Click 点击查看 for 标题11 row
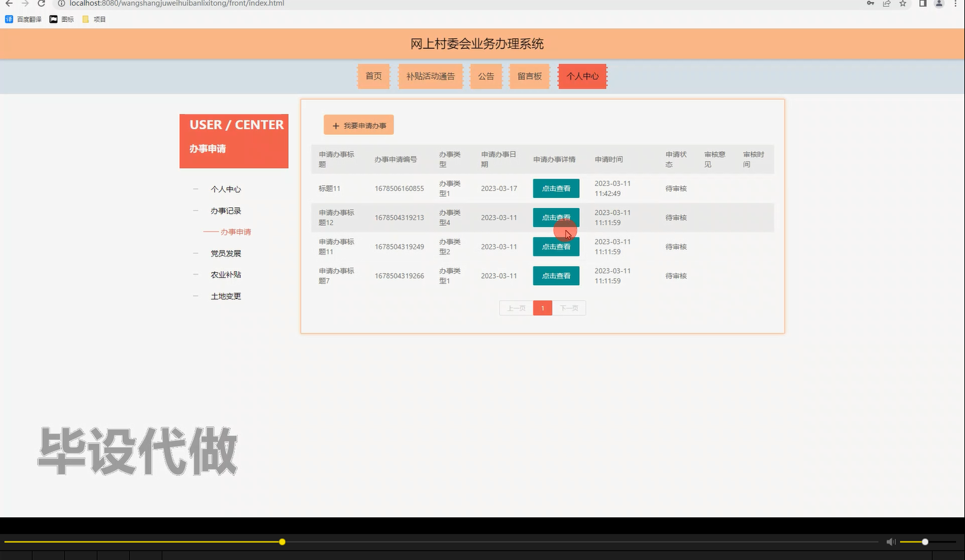 pos(556,188)
